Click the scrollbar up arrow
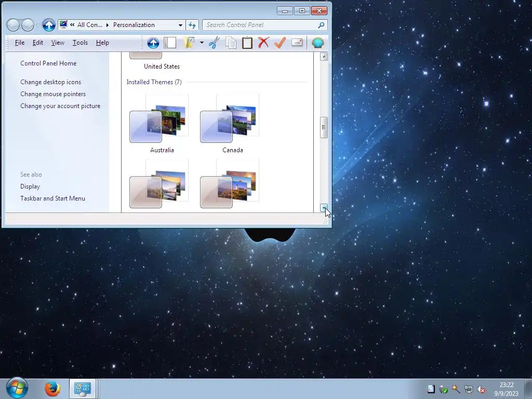The image size is (532, 399). [x=324, y=57]
